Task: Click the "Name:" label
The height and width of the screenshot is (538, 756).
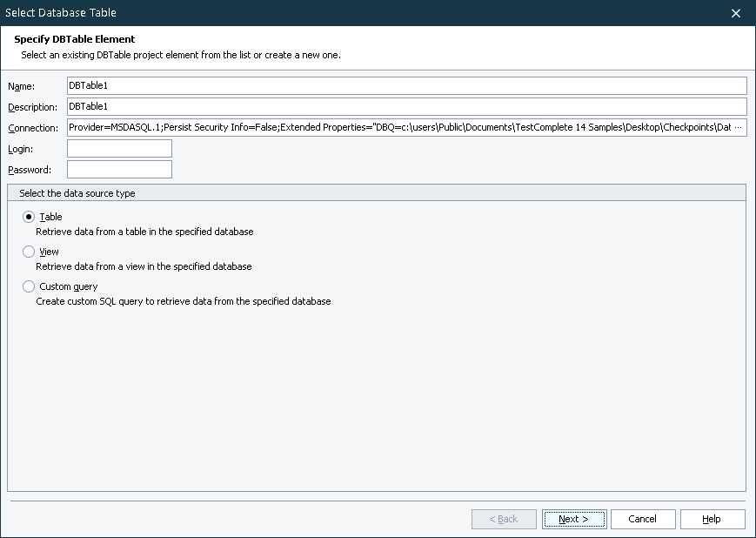Action: click(22, 86)
